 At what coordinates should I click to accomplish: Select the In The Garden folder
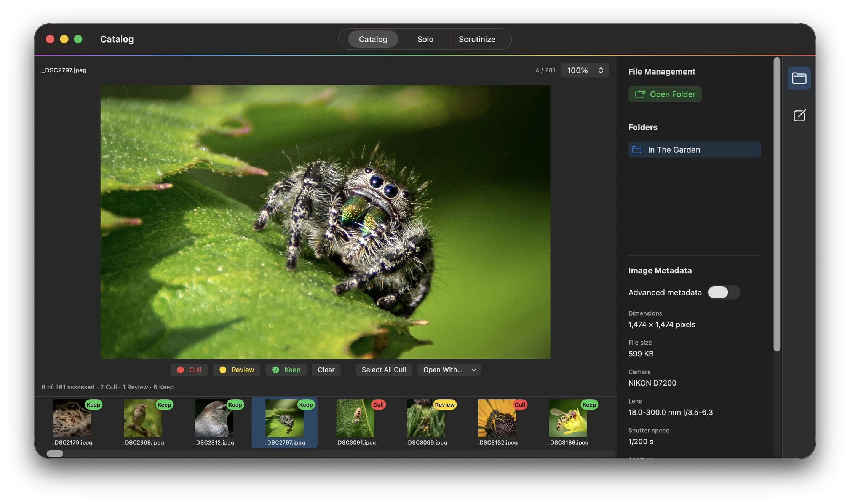pos(694,150)
